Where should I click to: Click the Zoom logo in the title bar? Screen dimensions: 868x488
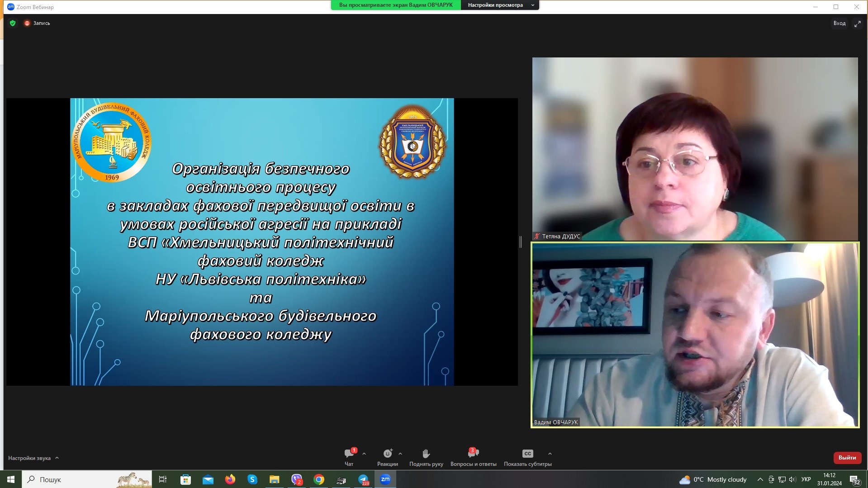[x=11, y=7]
